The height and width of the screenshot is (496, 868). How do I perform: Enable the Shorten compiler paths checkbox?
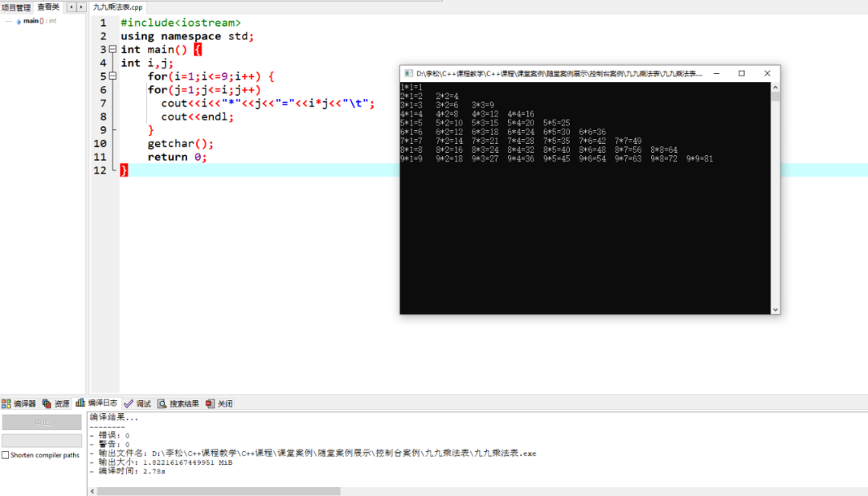6,455
